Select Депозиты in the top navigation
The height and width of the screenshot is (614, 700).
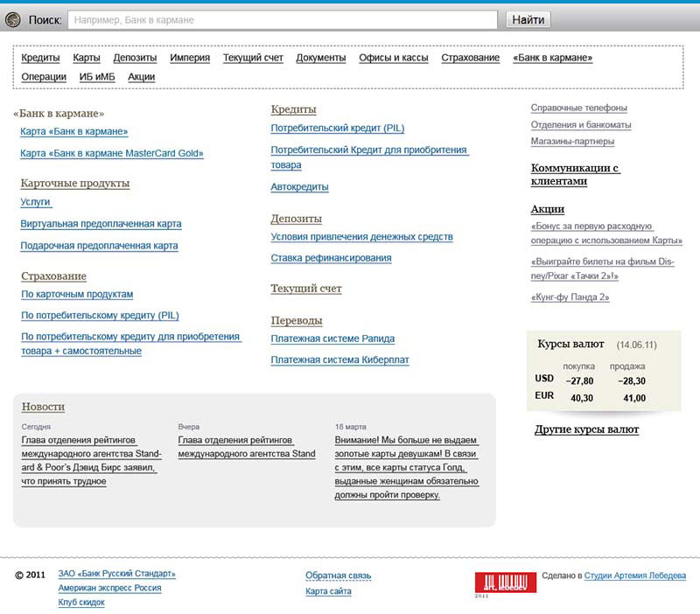point(135,58)
